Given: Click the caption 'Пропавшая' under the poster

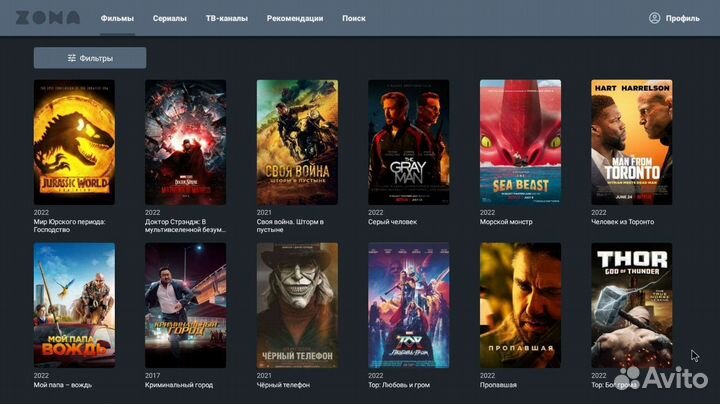Looking at the screenshot, I should click(498, 385).
